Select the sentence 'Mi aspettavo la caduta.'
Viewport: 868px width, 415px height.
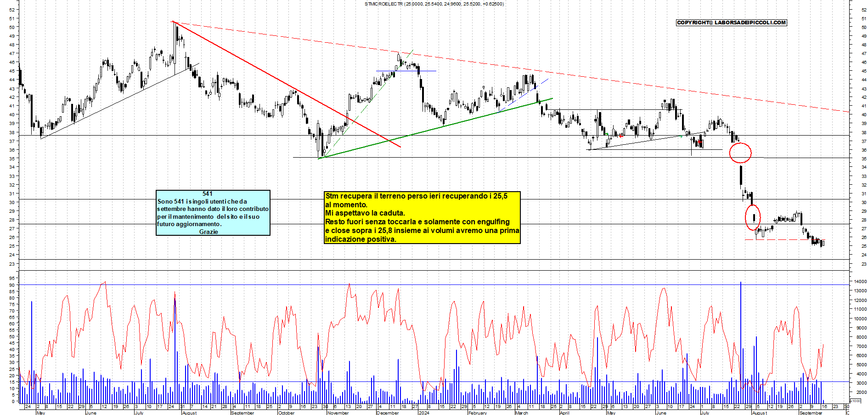tap(365, 213)
